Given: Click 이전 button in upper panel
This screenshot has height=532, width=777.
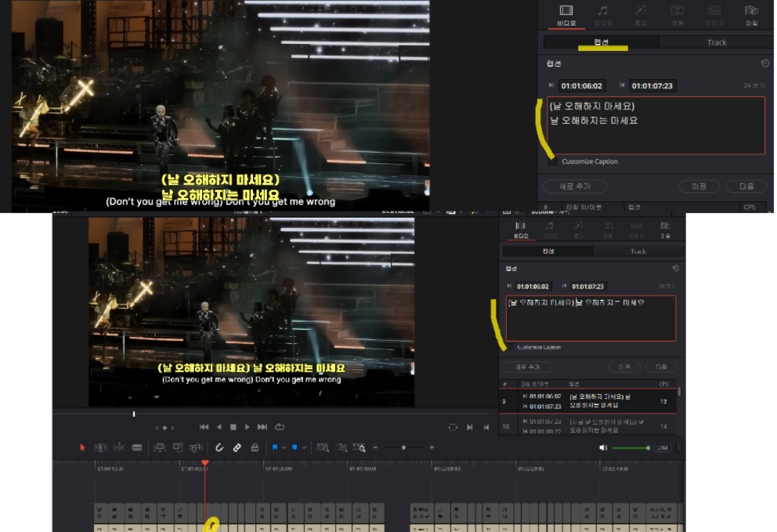Looking at the screenshot, I should coord(699,186).
